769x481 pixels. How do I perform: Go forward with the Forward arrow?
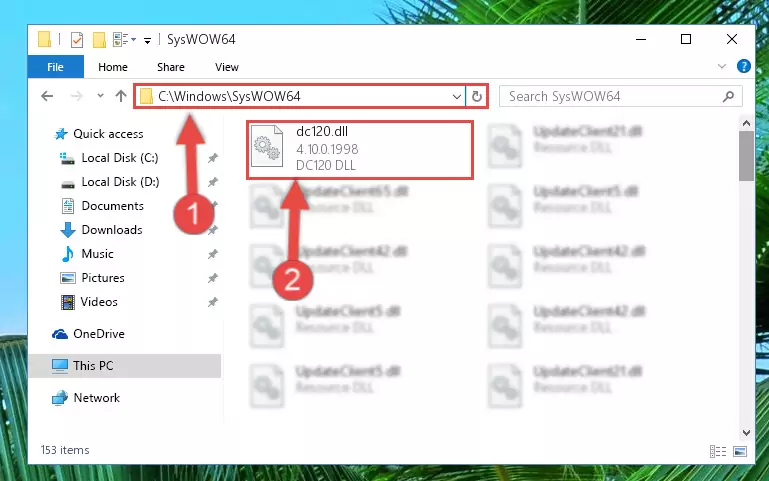tap(77, 96)
